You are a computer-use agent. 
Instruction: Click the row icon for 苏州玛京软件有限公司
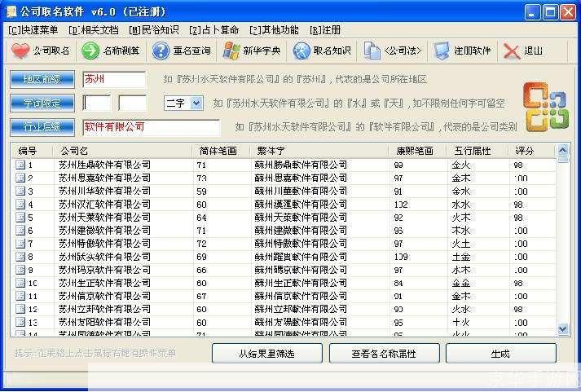[x=20, y=270]
